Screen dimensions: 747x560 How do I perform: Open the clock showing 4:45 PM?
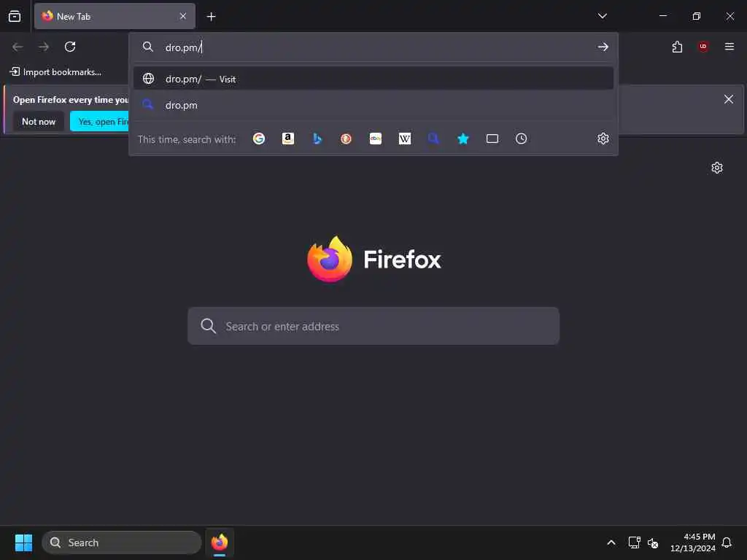pyautogui.click(x=693, y=542)
